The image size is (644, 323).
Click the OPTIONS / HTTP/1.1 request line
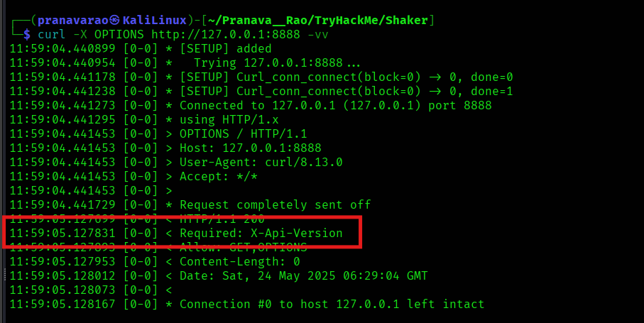pos(243,133)
